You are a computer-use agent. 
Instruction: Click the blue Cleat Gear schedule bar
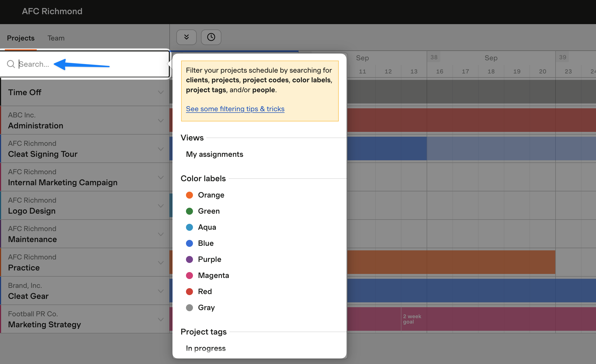tap(472, 291)
